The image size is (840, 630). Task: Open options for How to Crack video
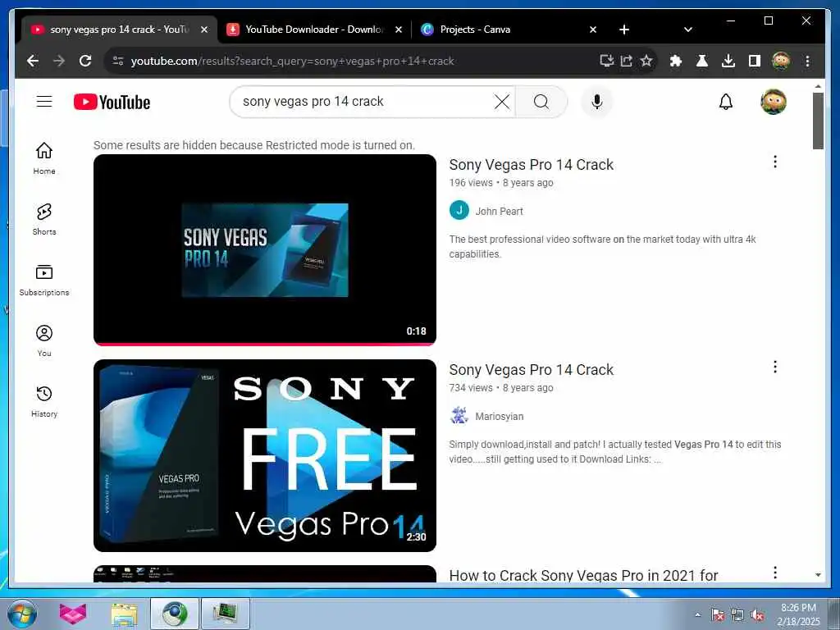point(774,572)
